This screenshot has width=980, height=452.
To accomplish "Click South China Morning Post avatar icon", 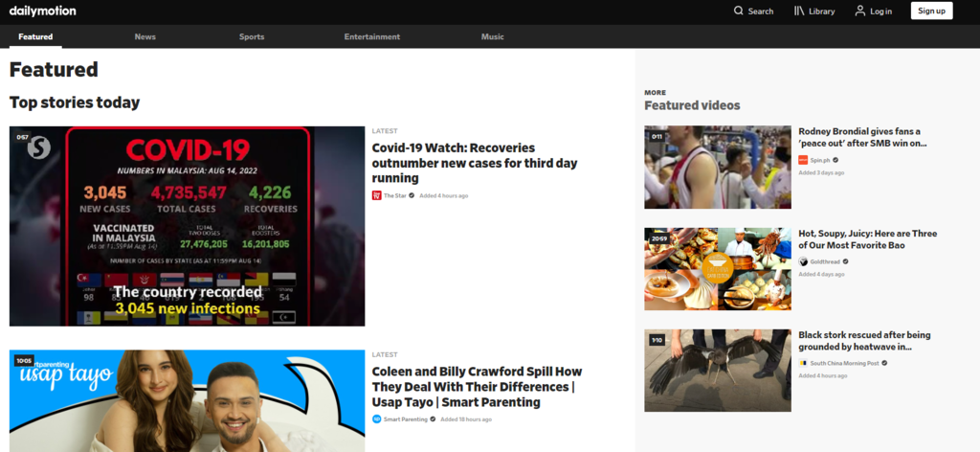I will 803,363.
